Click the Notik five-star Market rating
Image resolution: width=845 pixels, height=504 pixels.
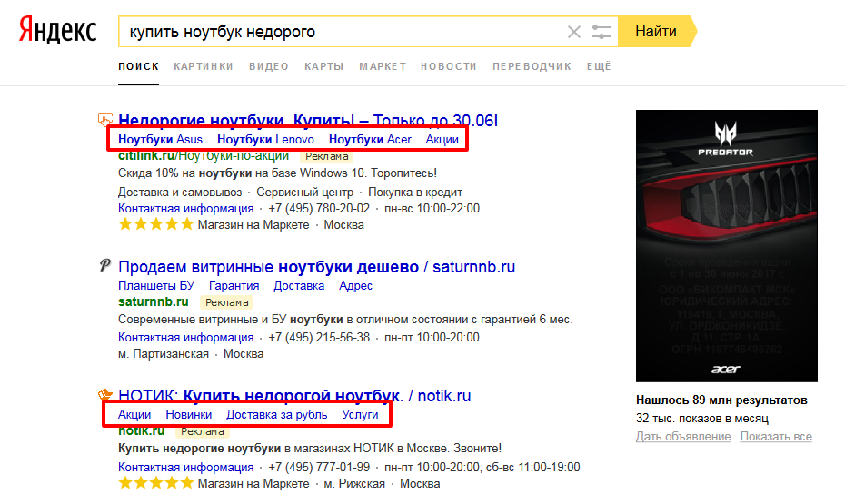click(156, 484)
